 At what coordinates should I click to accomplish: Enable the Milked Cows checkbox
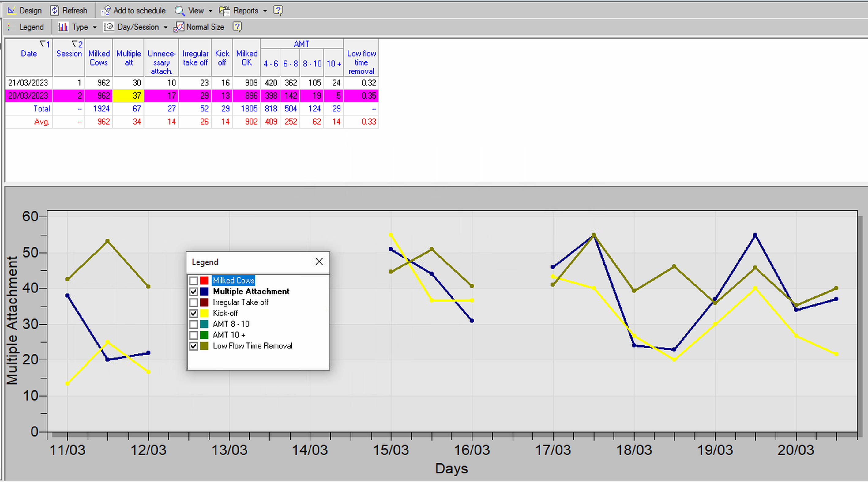click(x=194, y=281)
